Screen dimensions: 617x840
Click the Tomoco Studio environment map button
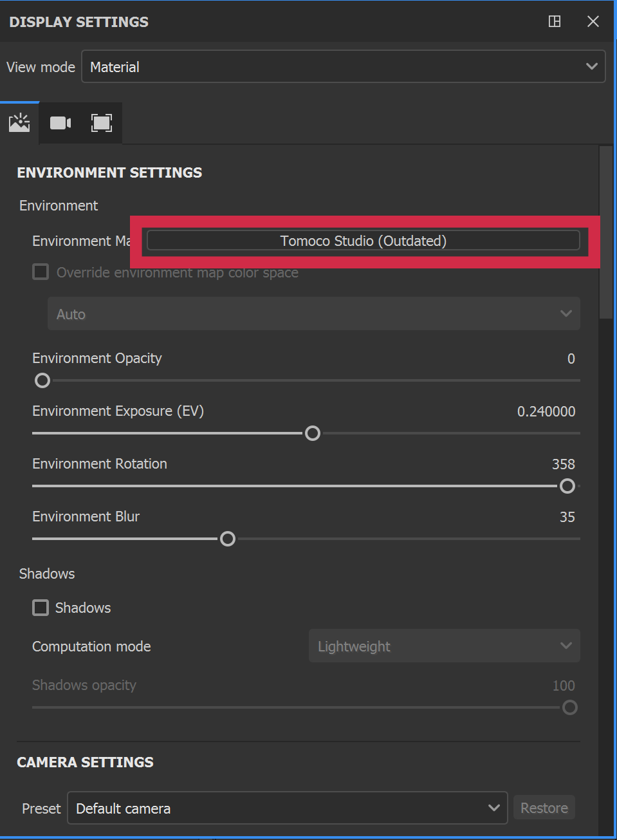pyautogui.click(x=363, y=241)
